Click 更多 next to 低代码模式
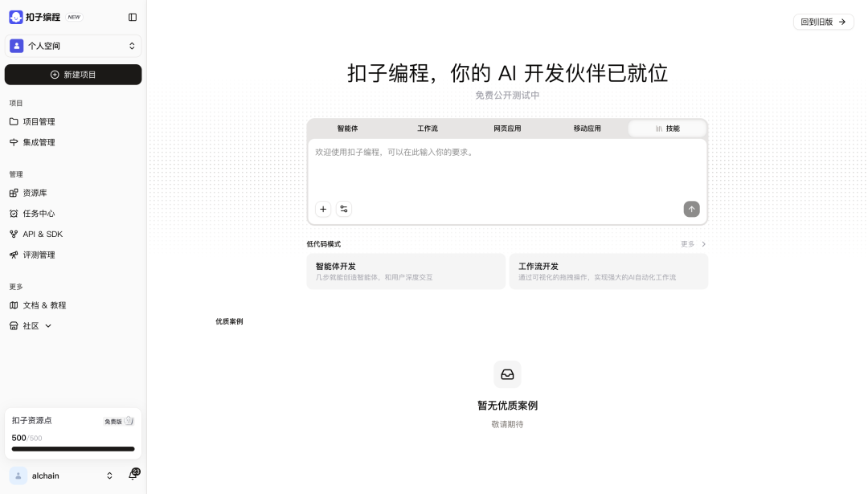868x494 pixels. pyautogui.click(x=693, y=244)
